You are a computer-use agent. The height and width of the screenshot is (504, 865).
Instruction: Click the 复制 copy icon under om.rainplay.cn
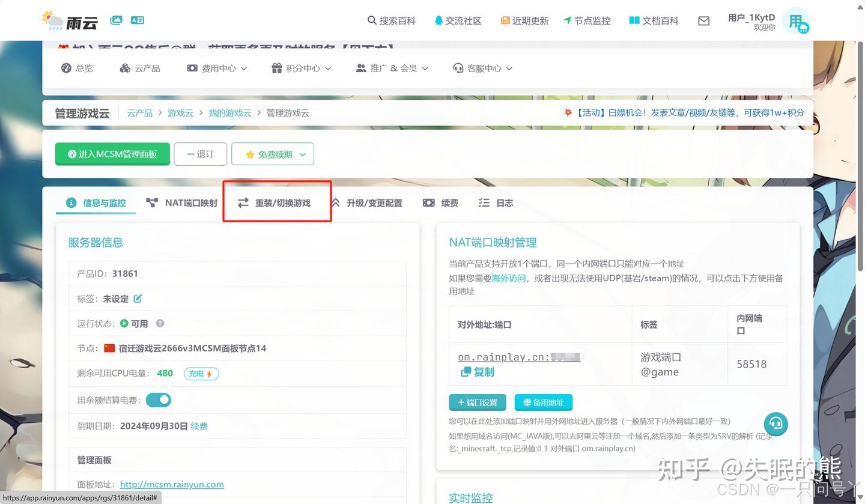pyautogui.click(x=467, y=372)
